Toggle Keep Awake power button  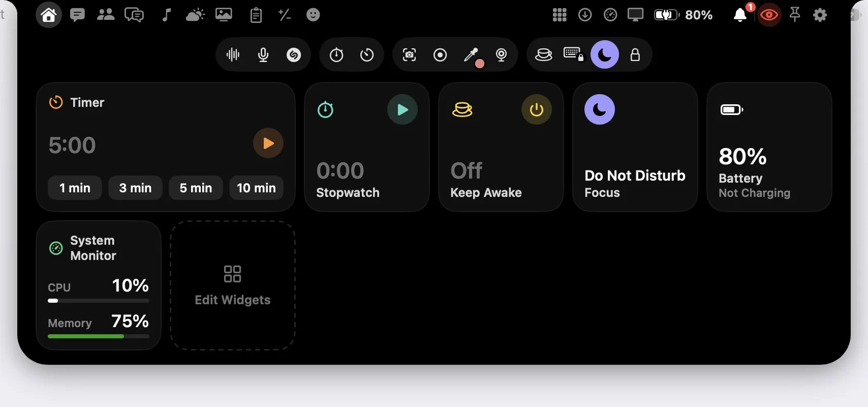[x=537, y=109]
